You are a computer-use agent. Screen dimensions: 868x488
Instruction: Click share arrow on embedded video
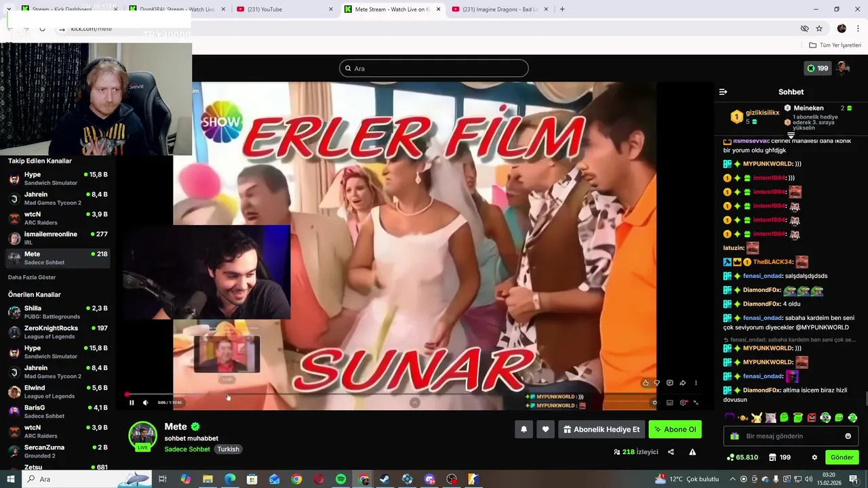683,383
